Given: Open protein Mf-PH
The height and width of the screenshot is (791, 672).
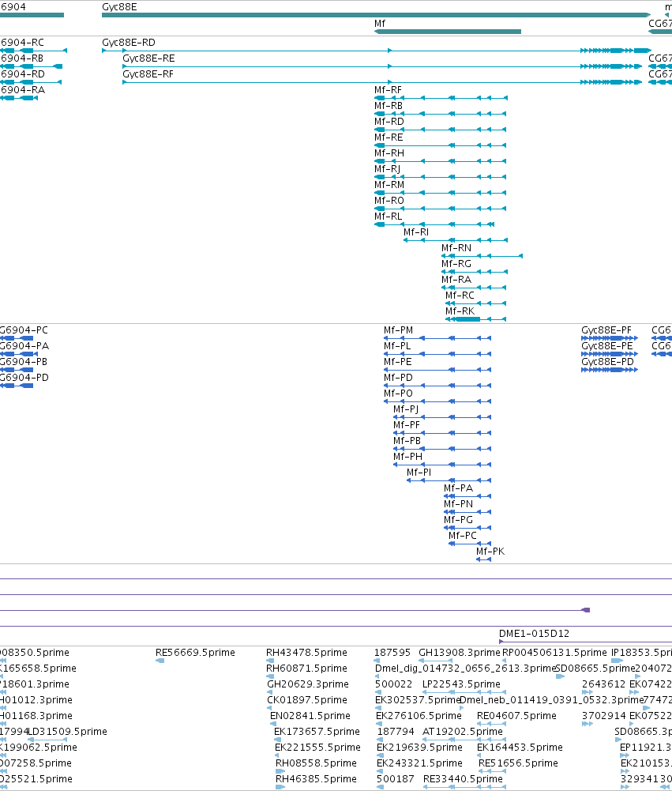Looking at the screenshot, I should tap(407, 457).
